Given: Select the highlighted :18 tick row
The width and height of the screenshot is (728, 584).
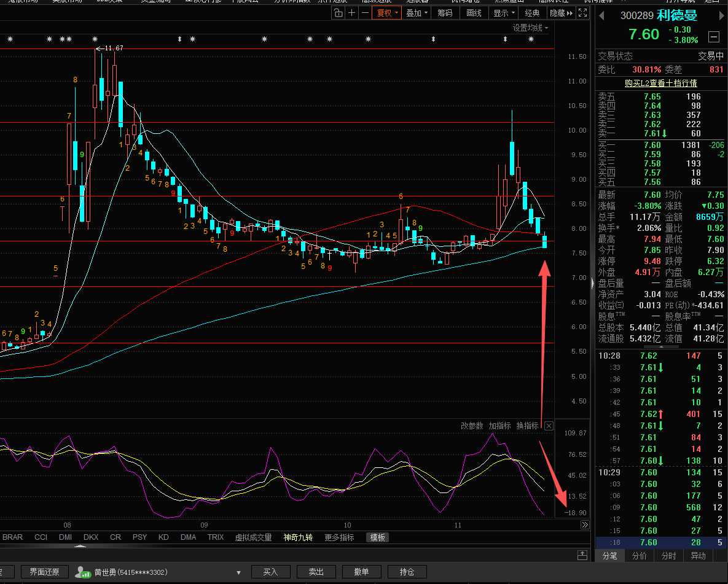Looking at the screenshot, I should (x=660, y=542).
